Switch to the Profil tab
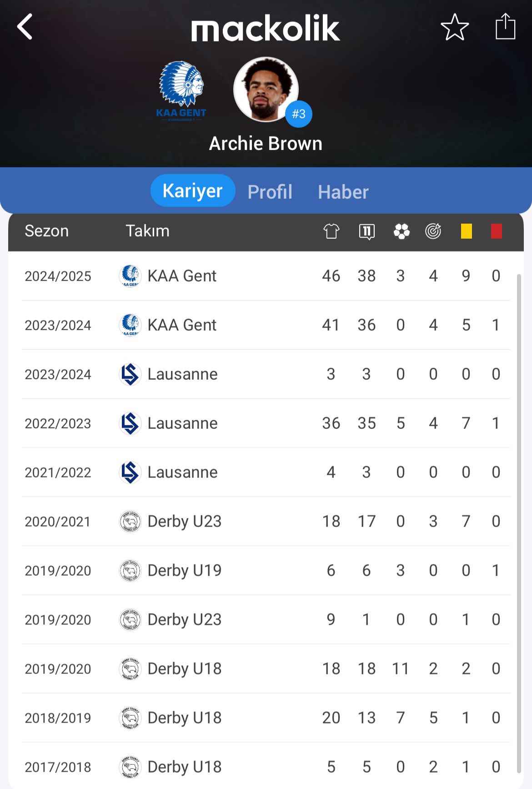532x789 pixels. [x=270, y=192]
